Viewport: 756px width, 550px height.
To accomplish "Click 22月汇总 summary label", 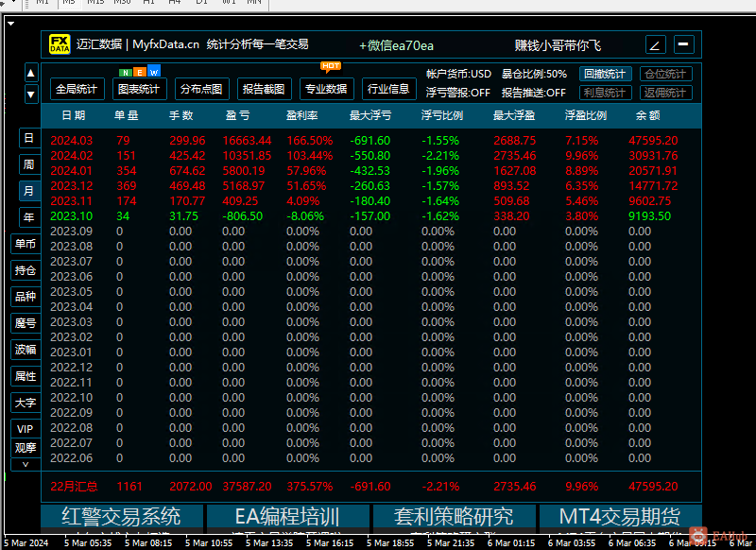I will click(75, 487).
